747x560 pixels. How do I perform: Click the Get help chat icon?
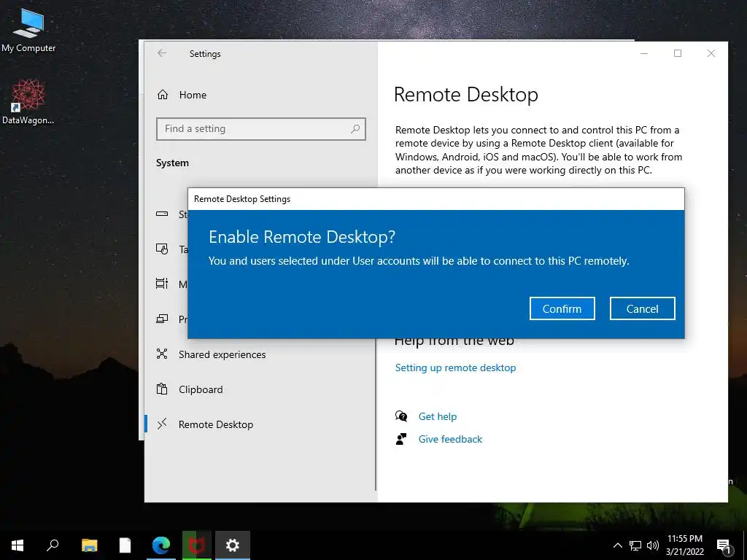tap(401, 416)
